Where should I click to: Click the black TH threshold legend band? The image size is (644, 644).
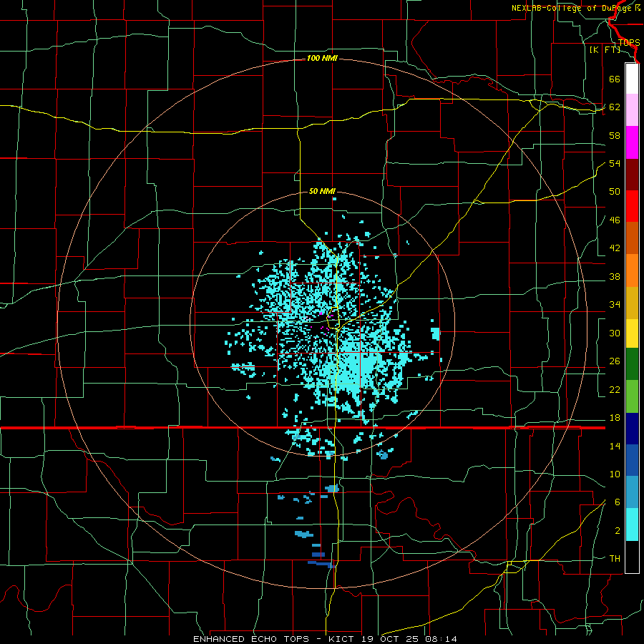click(x=632, y=557)
